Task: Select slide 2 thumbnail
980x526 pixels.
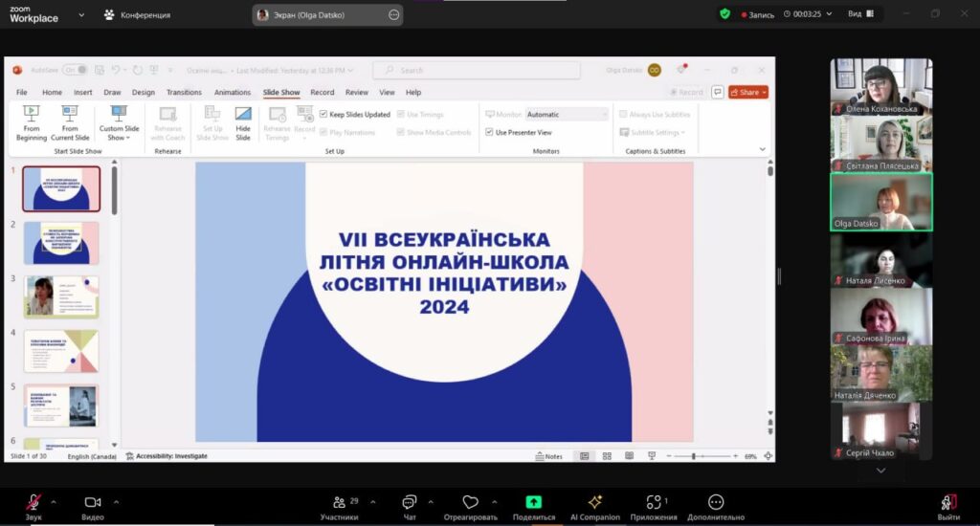Action: coord(61,243)
